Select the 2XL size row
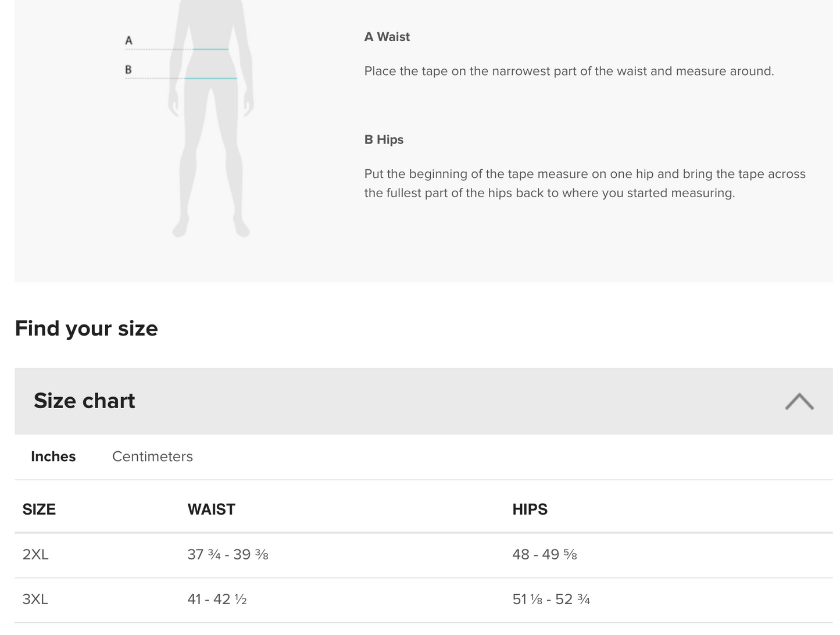 coord(35,555)
